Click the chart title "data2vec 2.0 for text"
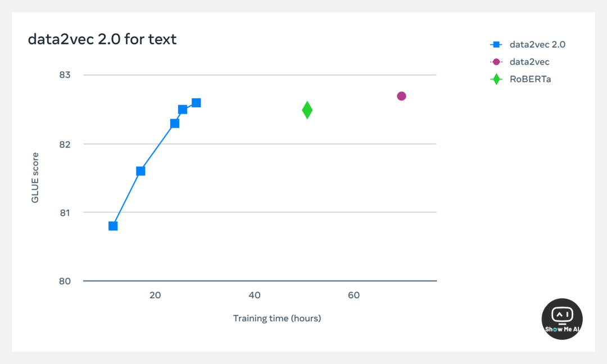The height and width of the screenshot is (364, 607). (x=102, y=39)
